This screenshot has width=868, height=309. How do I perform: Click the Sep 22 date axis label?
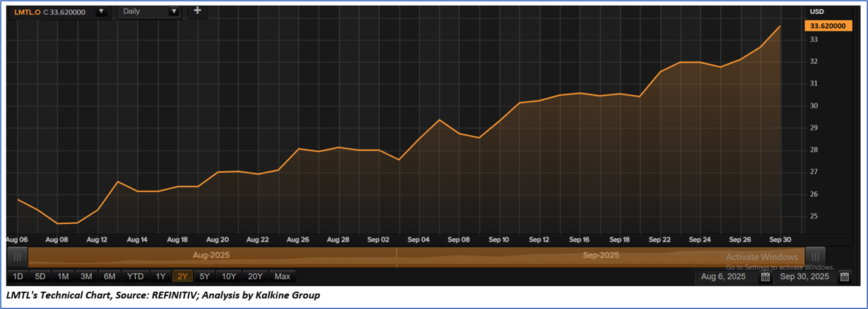[660, 239]
